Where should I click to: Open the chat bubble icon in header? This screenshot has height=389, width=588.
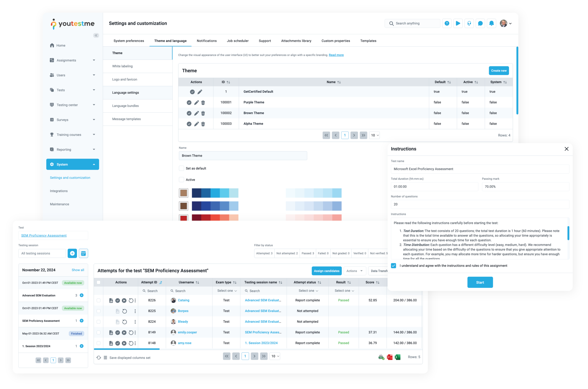480,23
